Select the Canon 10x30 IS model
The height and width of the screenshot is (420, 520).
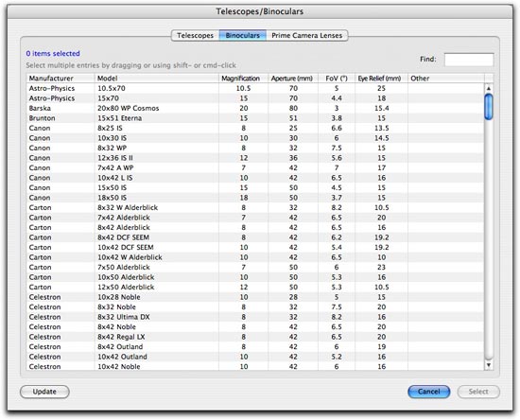pyautogui.click(x=112, y=138)
